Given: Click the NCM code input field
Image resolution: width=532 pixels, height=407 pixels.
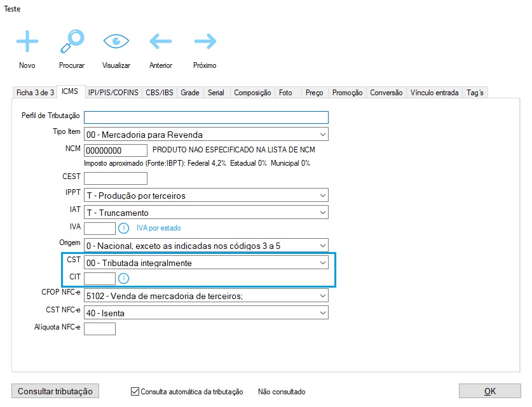Looking at the screenshot, I should pos(116,150).
